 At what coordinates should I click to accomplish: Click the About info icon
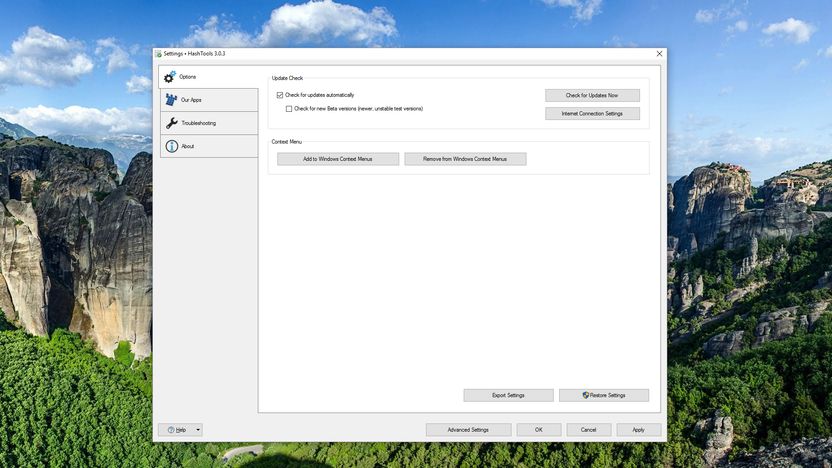(x=171, y=146)
